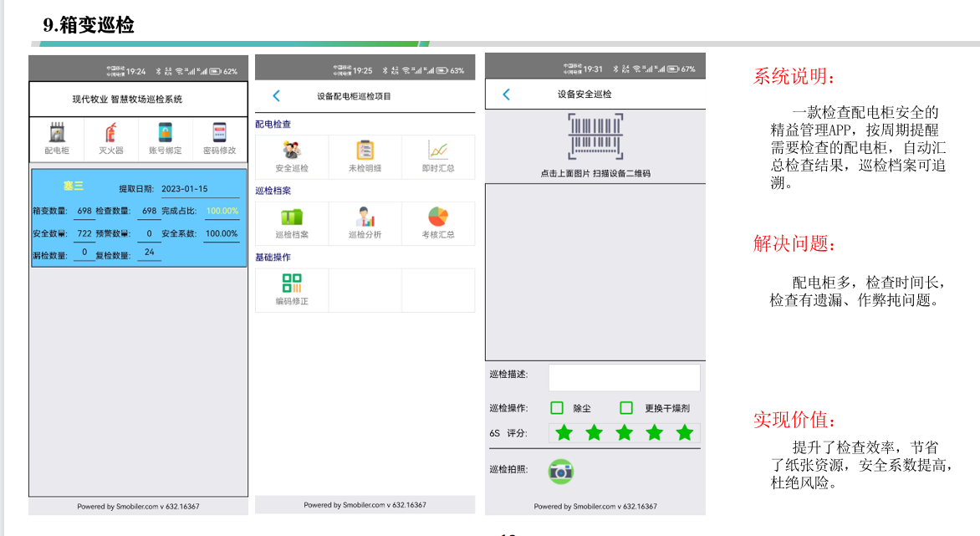Tap battery icon showing 62%
Screen dimensions: 980x536
point(216,71)
